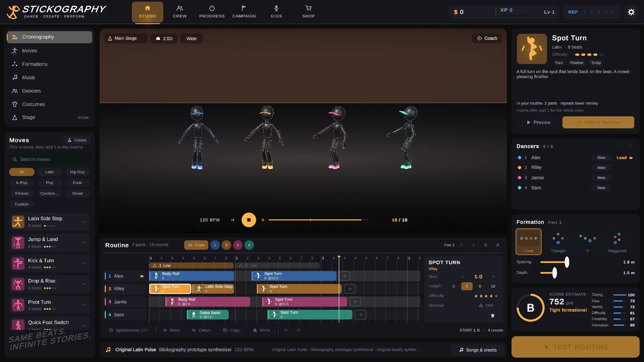Choose the Staggered formation icon
Screen dimensions: 644x362
617,242
